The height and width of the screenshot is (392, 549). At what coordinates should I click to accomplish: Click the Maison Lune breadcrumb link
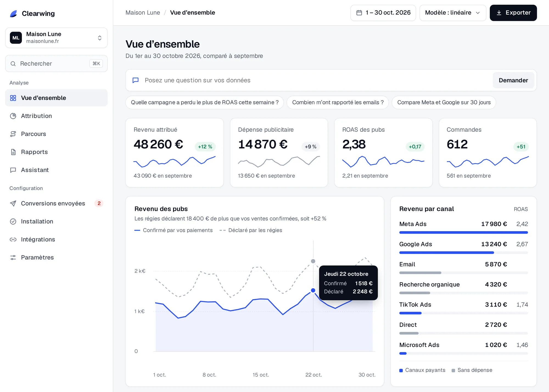click(143, 13)
